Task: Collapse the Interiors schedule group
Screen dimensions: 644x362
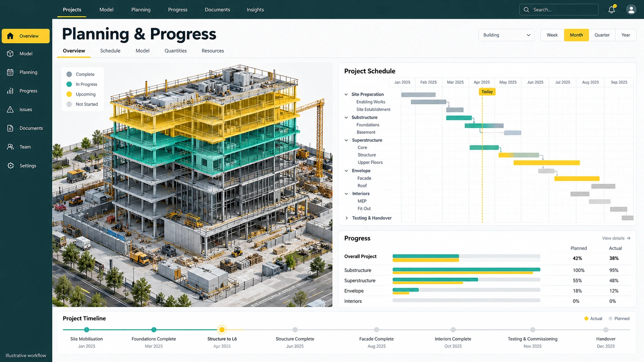Action: tap(346, 194)
